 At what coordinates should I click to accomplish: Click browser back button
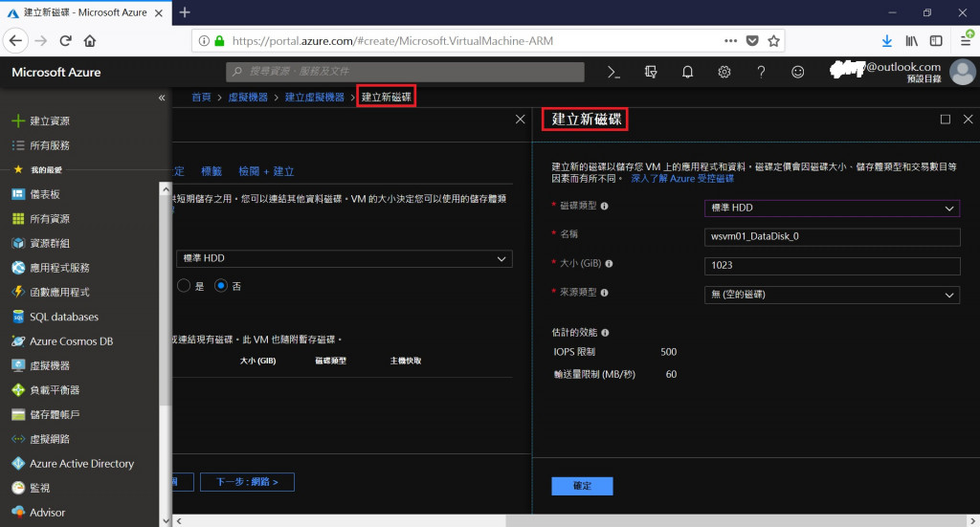pos(15,40)
